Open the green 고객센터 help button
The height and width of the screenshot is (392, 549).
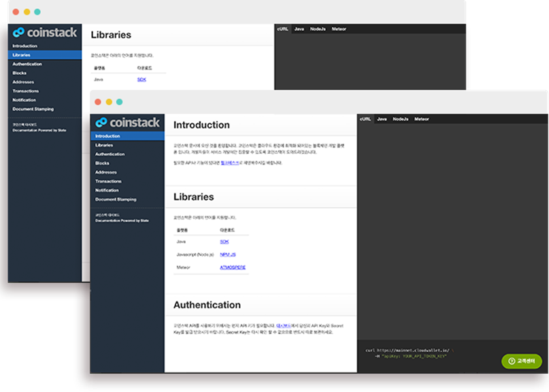tap(521, 361)
